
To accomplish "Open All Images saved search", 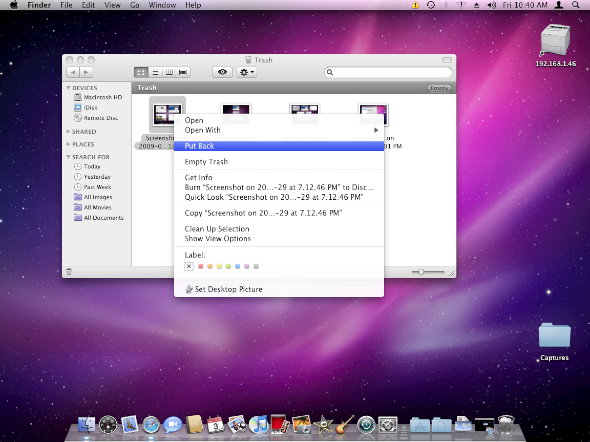I will point(93,197).
